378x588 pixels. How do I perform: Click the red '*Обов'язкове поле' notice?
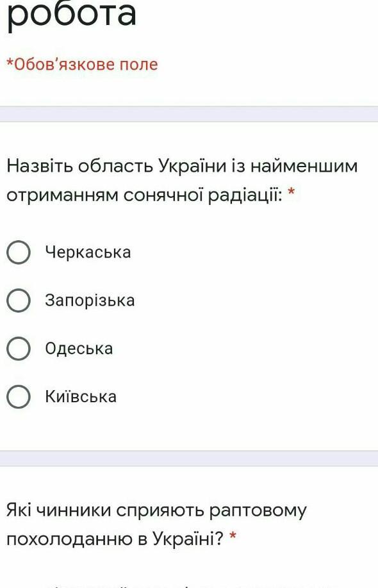click(x=83, y=65)
